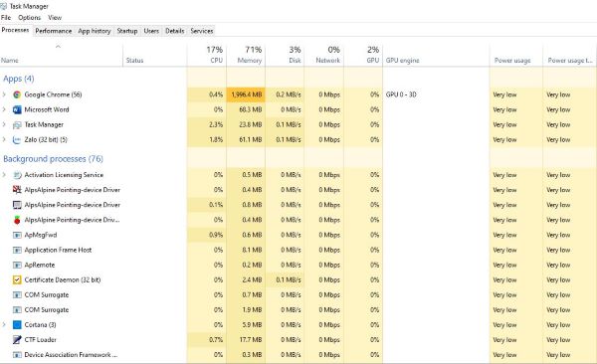Image resolution: width=597 pixels, height=364 pixels.
Task: Open the View menu
Action: [x=55, y=18]
